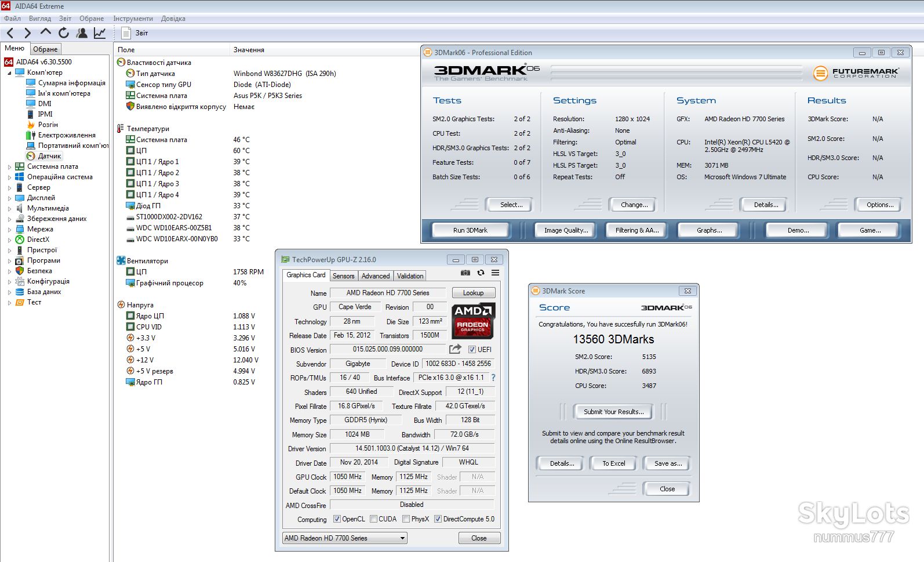Click the Driver Version field
This screenshot has width=924, height=562.
click(412, 448)
